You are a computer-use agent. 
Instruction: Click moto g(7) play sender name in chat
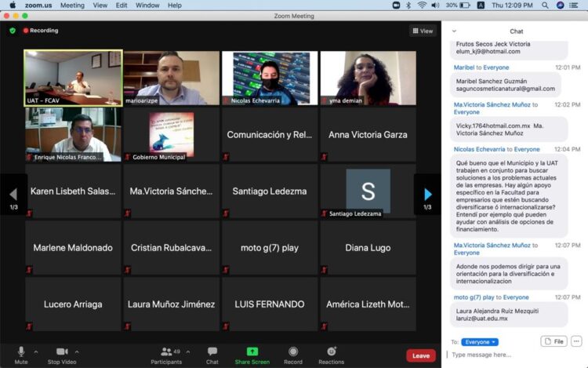click(x=474, y=297)
